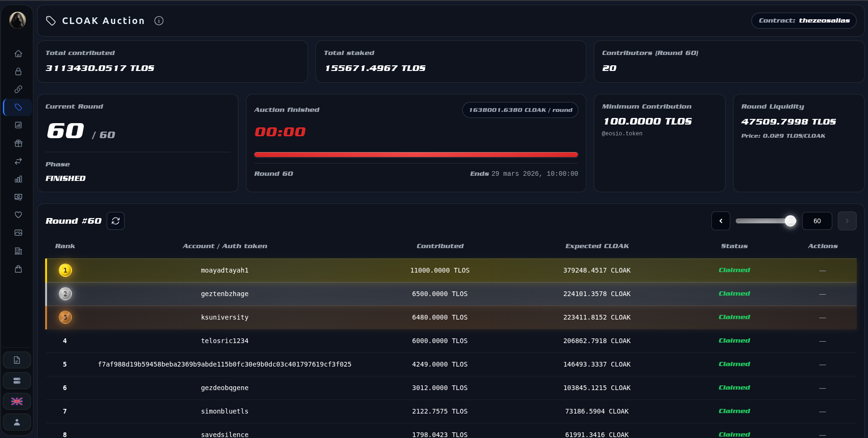Click the chain link sidebar icon

18,89
